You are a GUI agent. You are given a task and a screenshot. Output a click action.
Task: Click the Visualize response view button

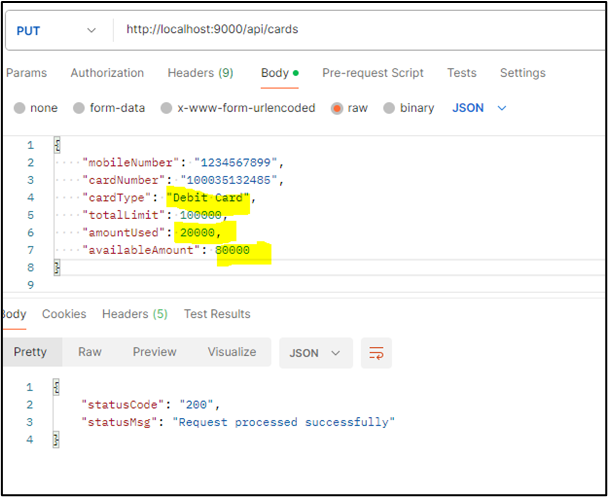pos(232,352)
